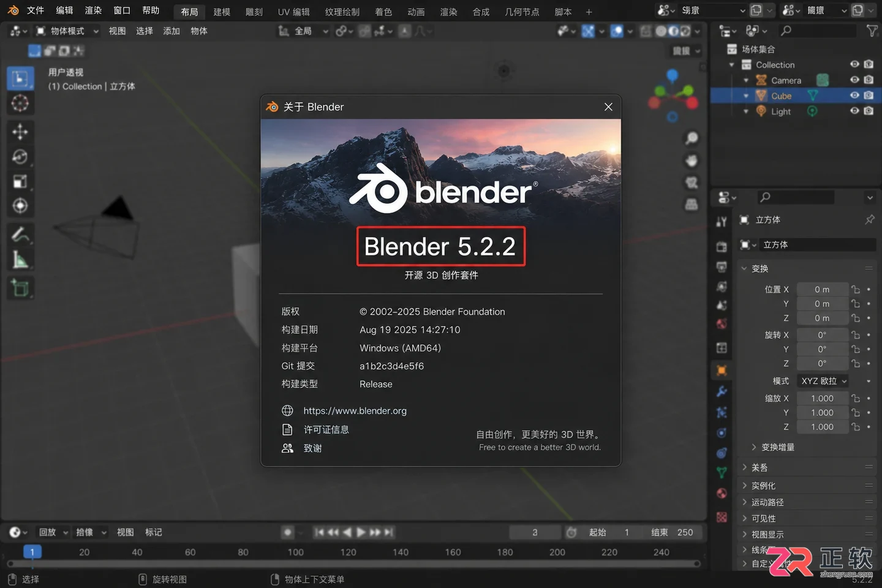Open the Tool settings tab in properties

(722, 221)
